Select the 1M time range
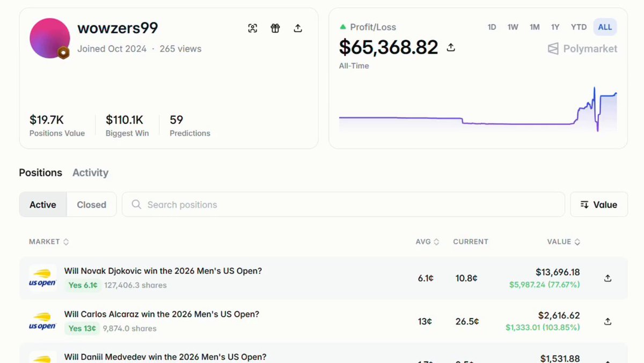This screenshot has width=644, height=363. coord(535,27)
